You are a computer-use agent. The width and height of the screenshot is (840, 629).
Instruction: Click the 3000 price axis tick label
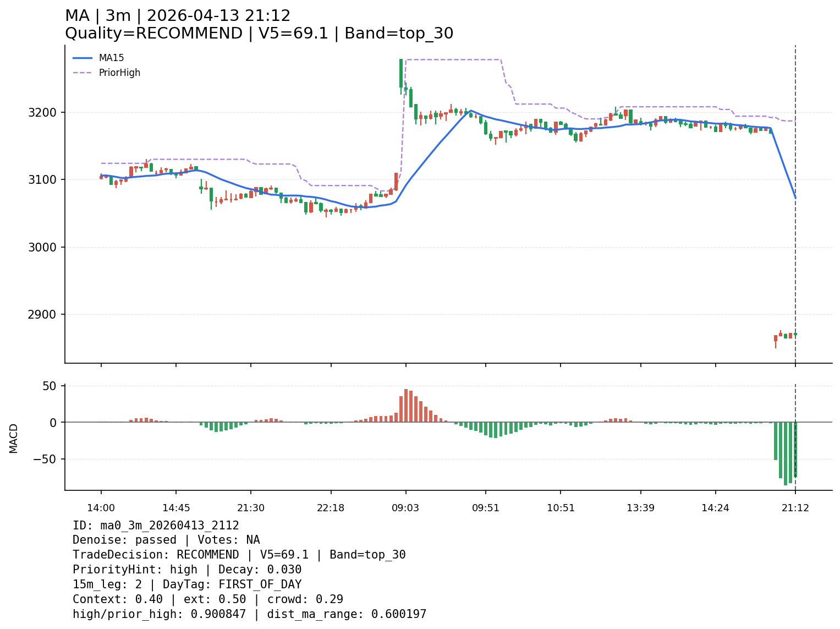(x=42, y=247)
